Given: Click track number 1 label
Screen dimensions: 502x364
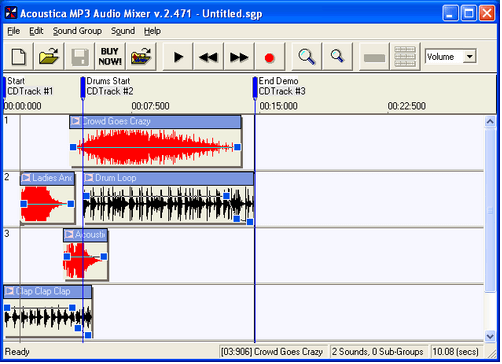Looking at the screenshot, I should point(7,120).
